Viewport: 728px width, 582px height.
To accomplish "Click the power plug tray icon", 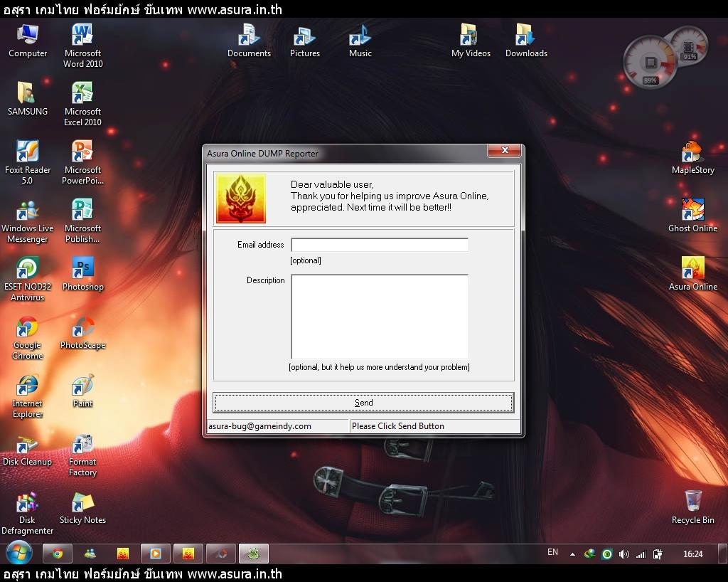I will click(658, 554).
